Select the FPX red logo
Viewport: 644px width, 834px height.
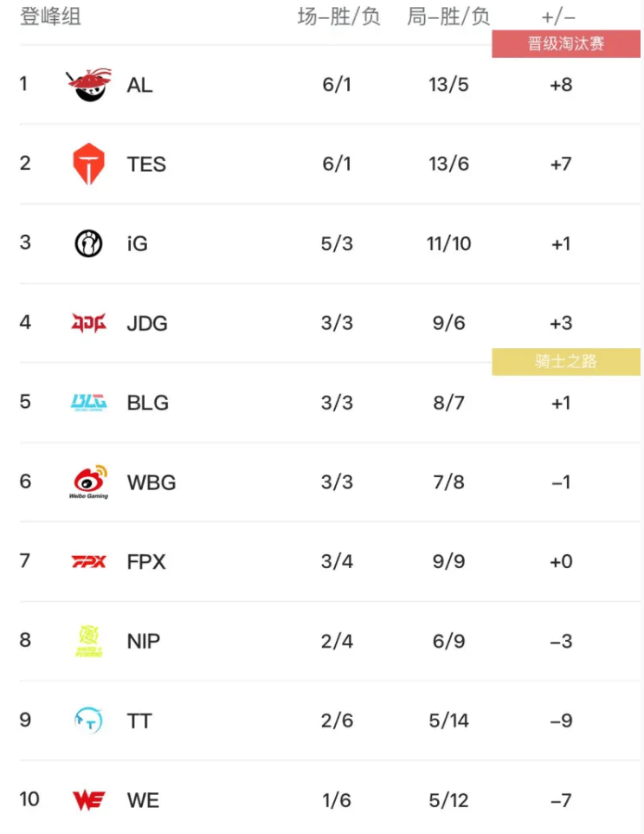pyautogui.click(x=89, y=562)
